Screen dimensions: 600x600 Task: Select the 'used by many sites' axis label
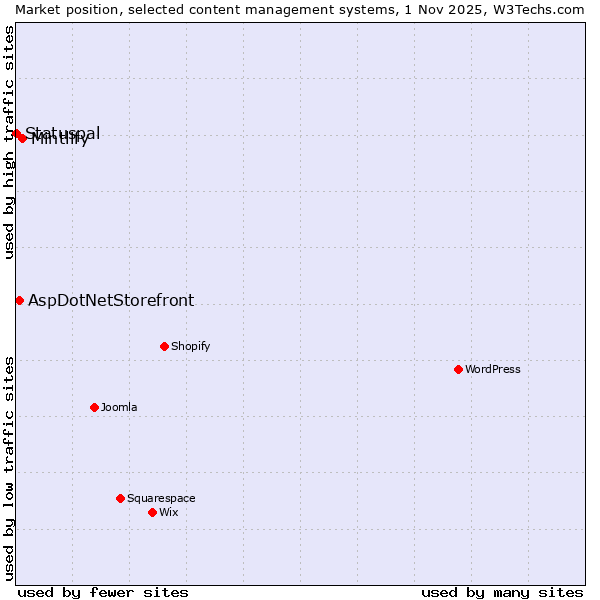502,592
